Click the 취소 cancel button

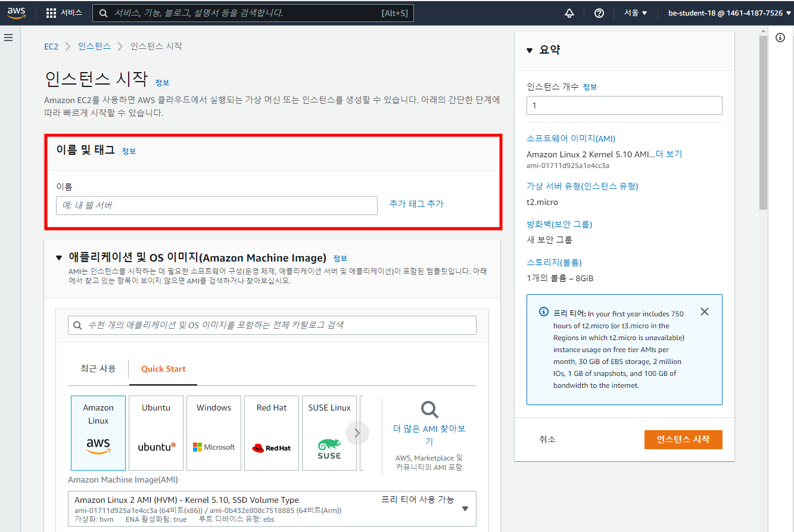pyautogui.click(x=547, y=440)
